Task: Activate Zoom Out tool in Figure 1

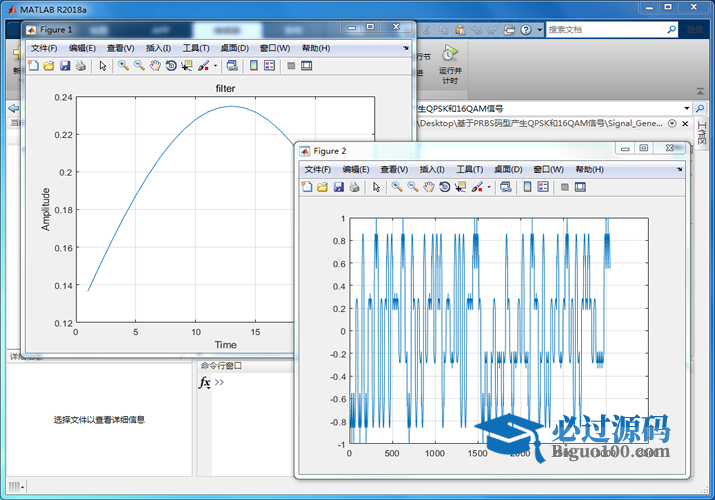Action: pyautogui.click(x=139, y=66)
